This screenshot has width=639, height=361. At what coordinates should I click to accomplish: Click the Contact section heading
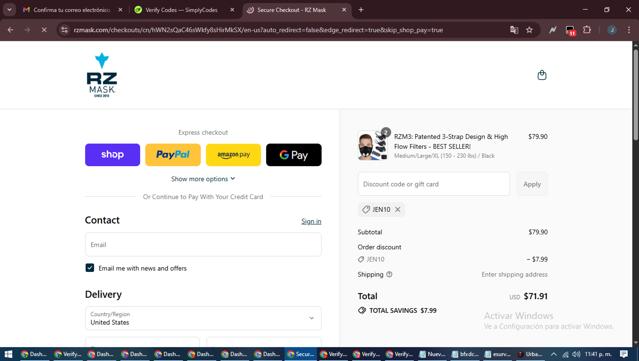[x=102, y=220]
